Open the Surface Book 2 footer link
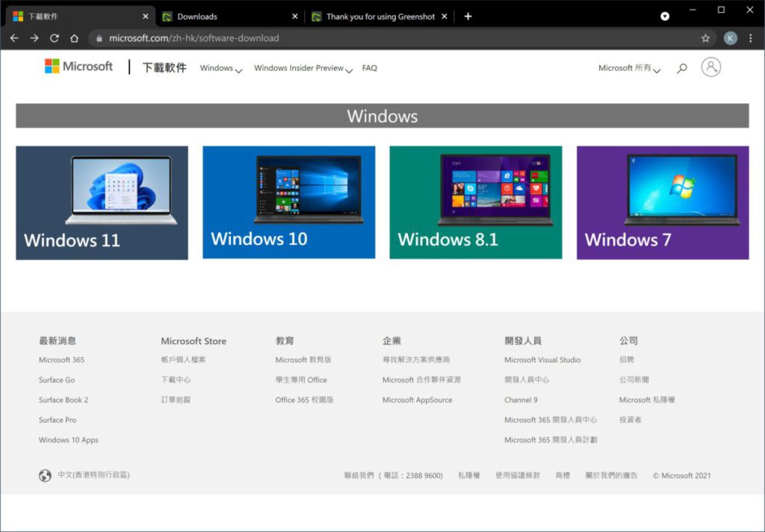765x532 pixels. tap(64, 400)
